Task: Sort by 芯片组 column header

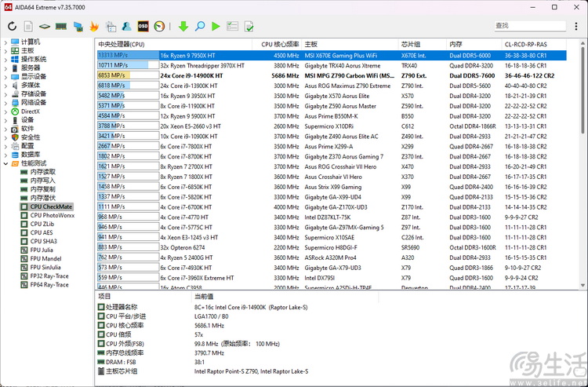Action: click(423, 44)
